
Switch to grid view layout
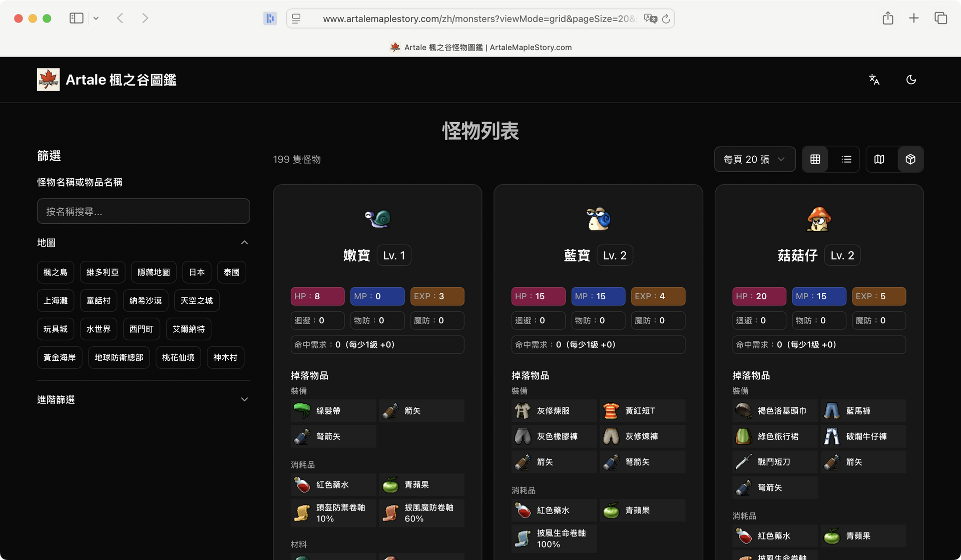click(x=815, y=159)
